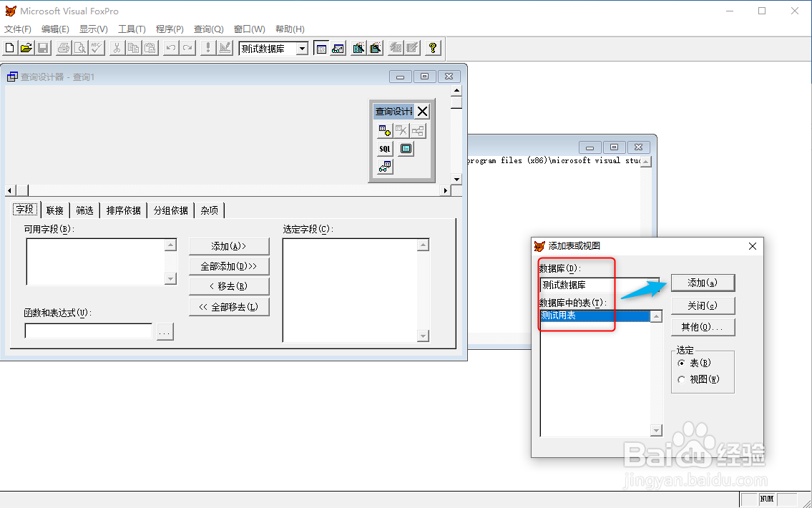Select 测试用表 in the table list
The width and height of the screenshot is (812, 508).
pyautogui.click(x=595, y=316)
